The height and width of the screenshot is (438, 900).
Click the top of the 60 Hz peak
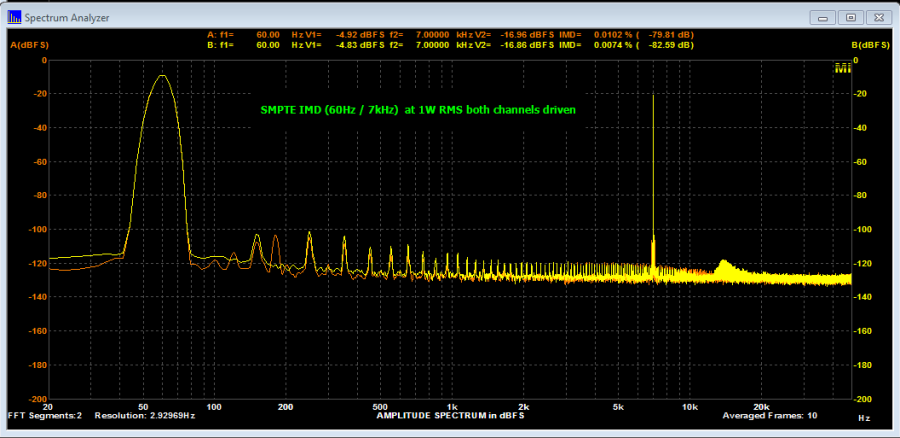point(160,76)
